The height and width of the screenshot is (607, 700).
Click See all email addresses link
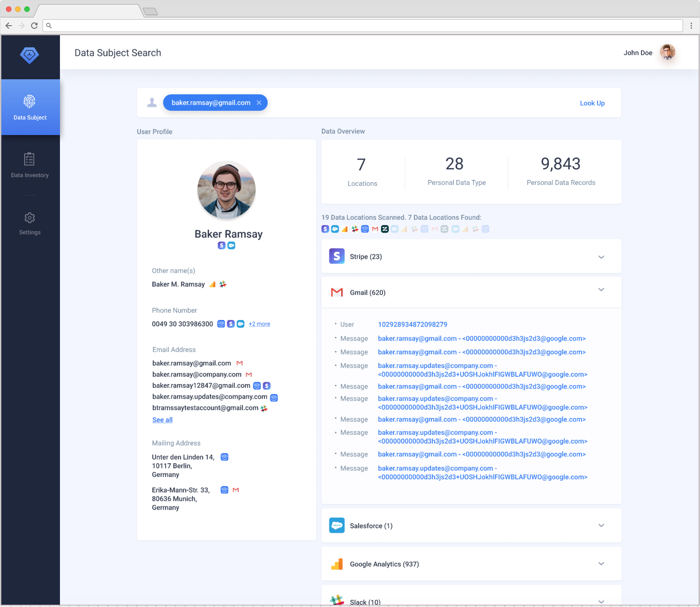[x=162, y=420]
